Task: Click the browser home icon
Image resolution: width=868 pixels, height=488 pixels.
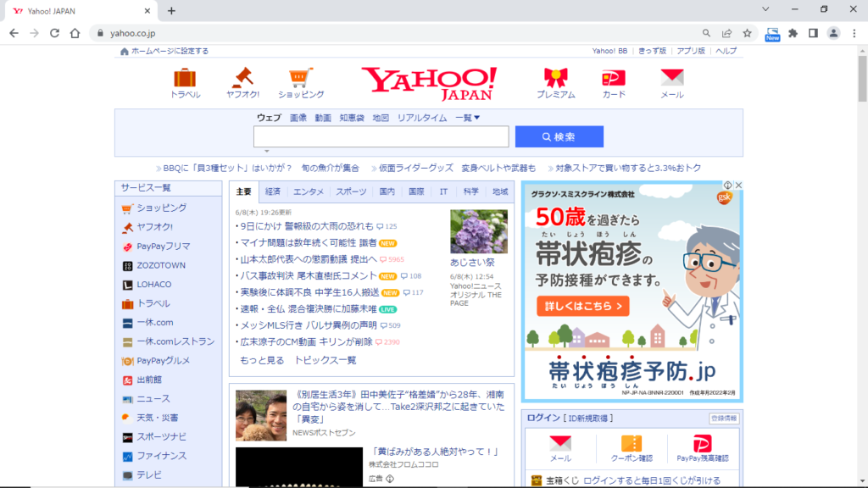Action: (x=75, y=33)
